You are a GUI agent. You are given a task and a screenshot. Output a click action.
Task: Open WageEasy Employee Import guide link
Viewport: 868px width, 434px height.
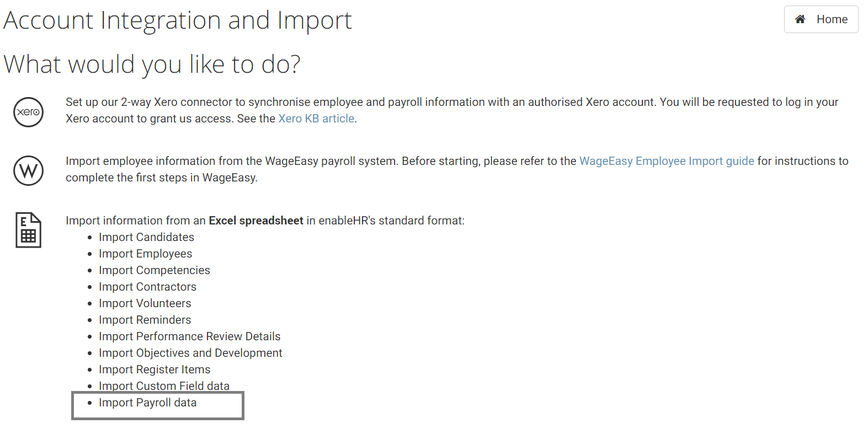(x=666, y=161)
